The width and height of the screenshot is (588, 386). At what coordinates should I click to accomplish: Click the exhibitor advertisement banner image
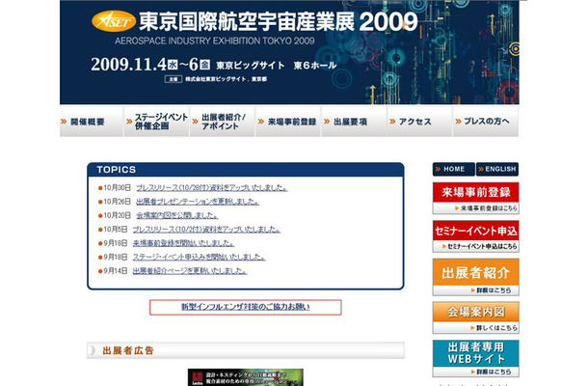(246, 377)
